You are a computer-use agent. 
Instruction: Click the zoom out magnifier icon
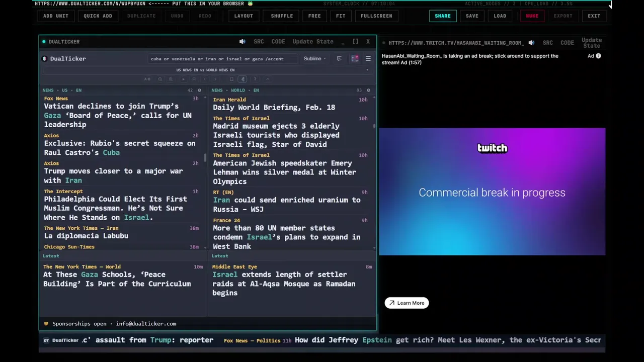tap(160, 79)
